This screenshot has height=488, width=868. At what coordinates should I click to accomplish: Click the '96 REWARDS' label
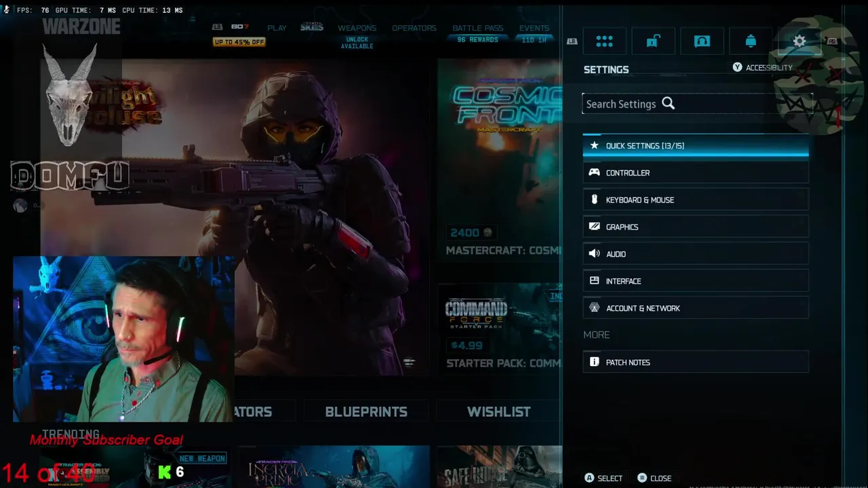coord(477,40)
